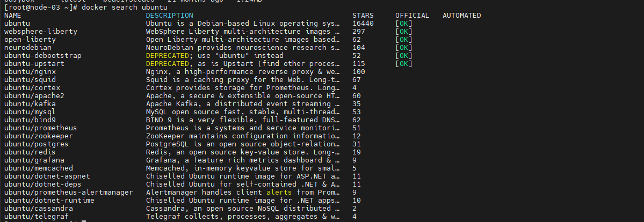The height and width of the screenshot is (222, 644).
Task: Click the [OK] official mark for open-liberty
Action: coord(404,40)
